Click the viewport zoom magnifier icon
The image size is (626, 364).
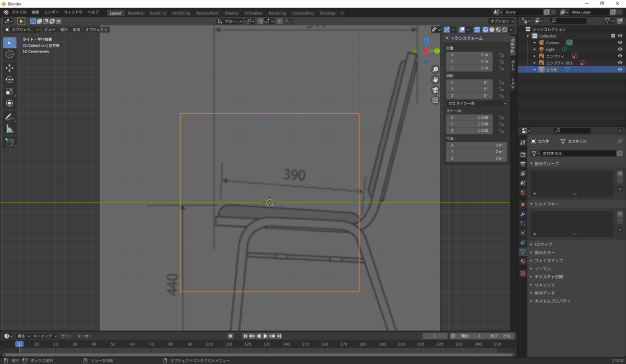pyautogui.click(x=435, y=69)
